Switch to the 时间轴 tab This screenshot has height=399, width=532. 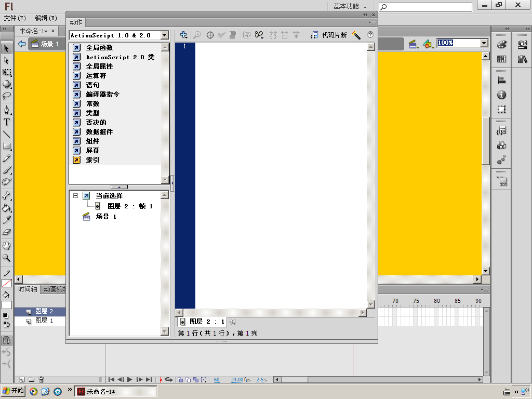point(28,289)
